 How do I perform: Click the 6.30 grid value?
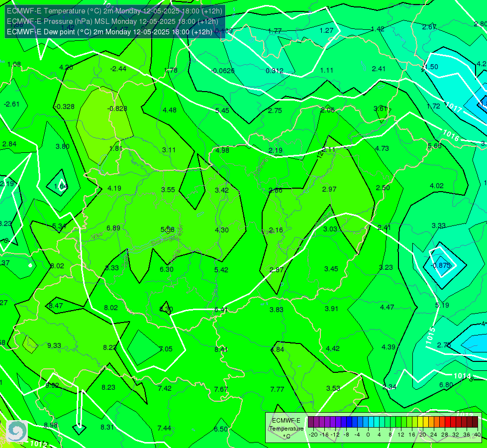point(167,269)
